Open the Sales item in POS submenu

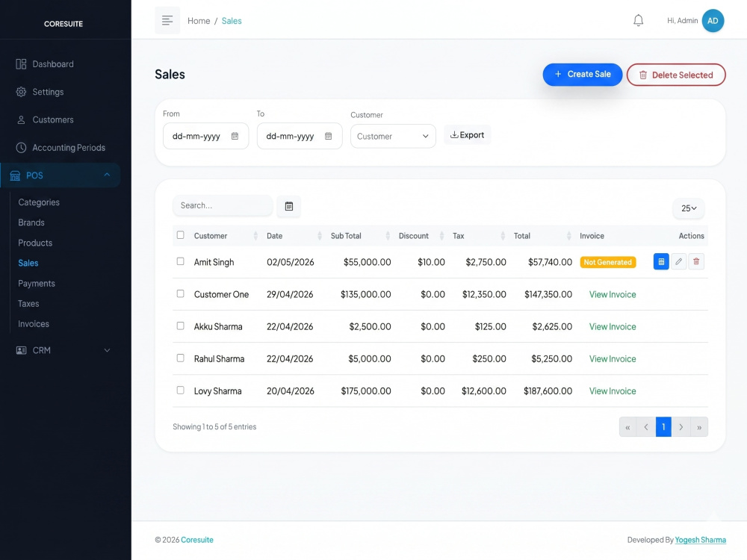(x=28, y=263)
